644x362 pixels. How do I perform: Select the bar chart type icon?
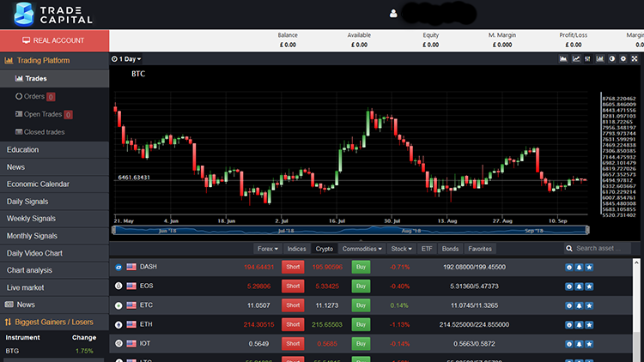(x=600, y=59)
